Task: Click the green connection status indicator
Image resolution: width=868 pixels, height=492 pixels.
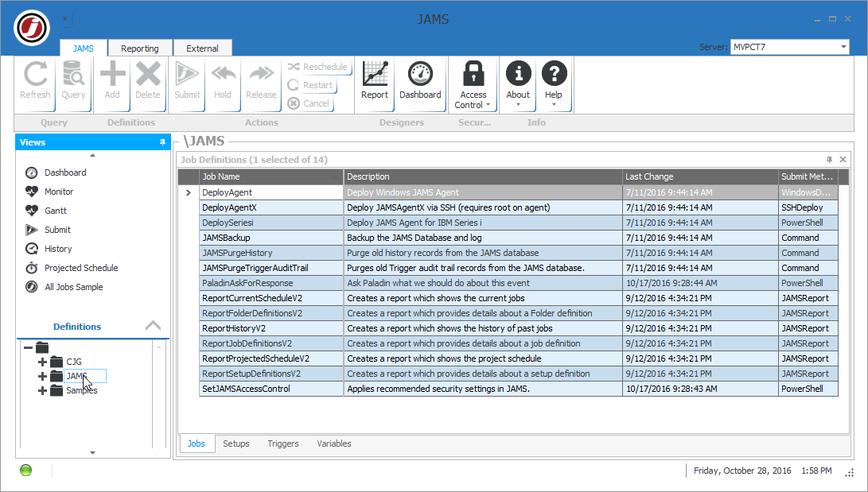Action: pyautogui.click(x=26, y=471)
